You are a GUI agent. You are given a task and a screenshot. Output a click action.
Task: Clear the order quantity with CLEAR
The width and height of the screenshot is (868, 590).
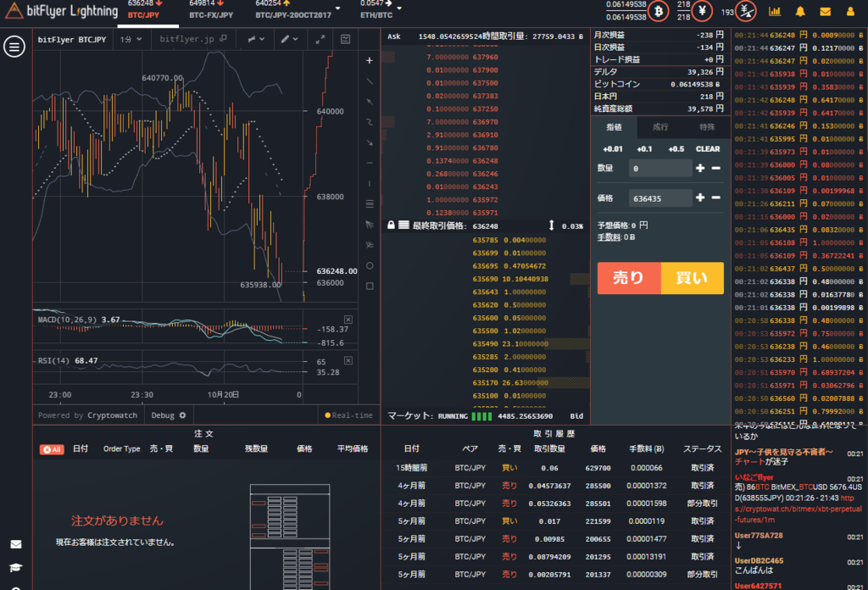(708, 149)
